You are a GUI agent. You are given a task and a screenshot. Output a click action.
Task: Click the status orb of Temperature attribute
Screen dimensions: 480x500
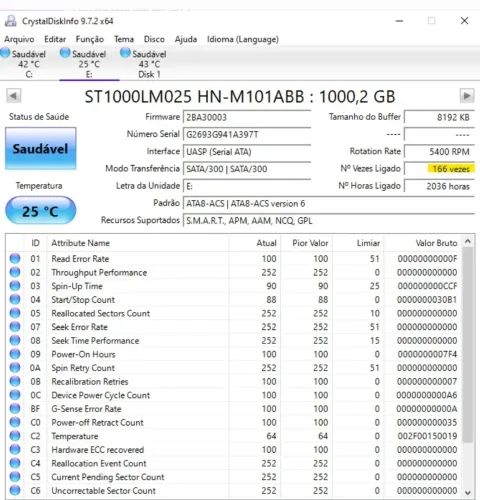pyautogui.click(x=15, y=436)
